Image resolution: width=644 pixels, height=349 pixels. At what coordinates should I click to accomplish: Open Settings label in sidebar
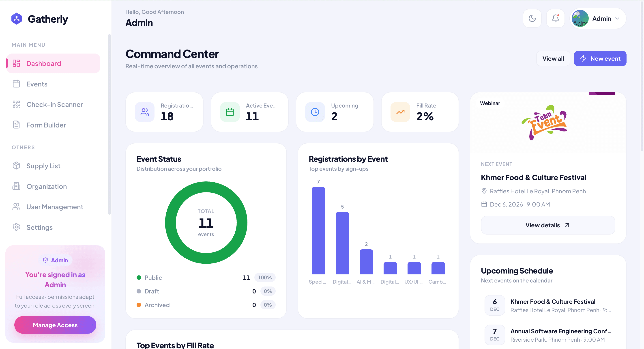[x=39, y=227]
